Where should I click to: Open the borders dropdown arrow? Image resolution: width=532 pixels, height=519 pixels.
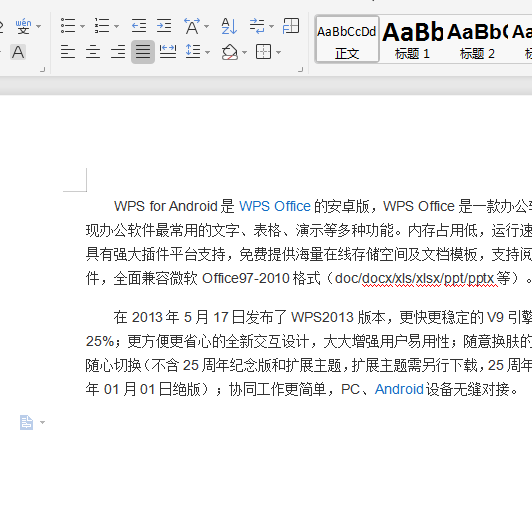click(x=279, y=52)
